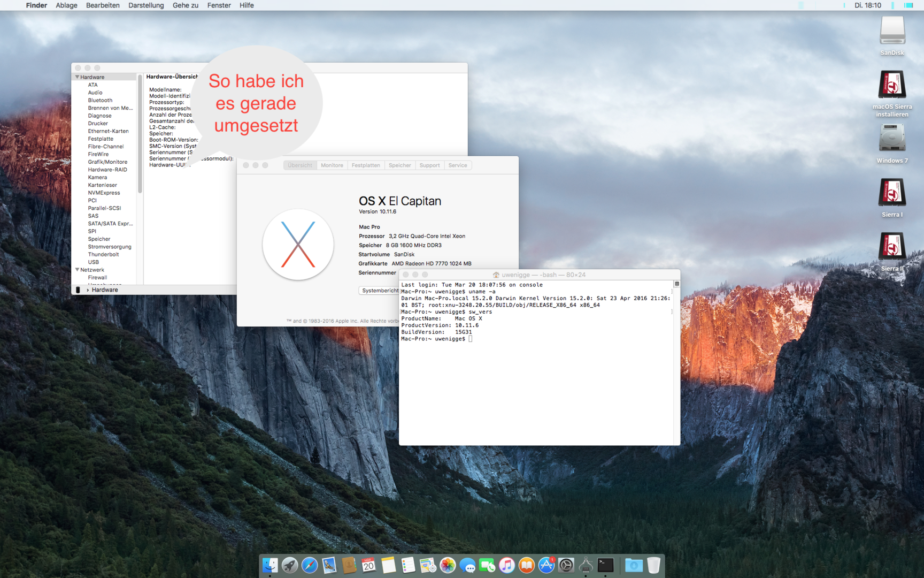Switch to the Service tab
Image resolution: width=924 pixels, height=578 pixels.
pos(458,165)
